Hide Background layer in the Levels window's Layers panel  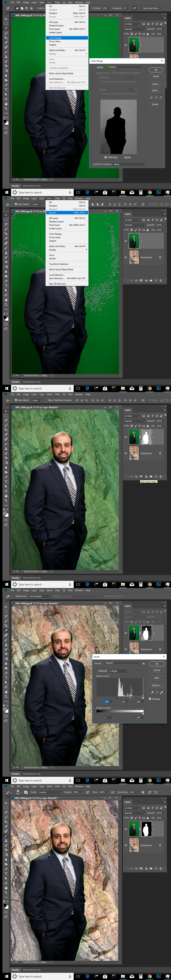[126, 649]
